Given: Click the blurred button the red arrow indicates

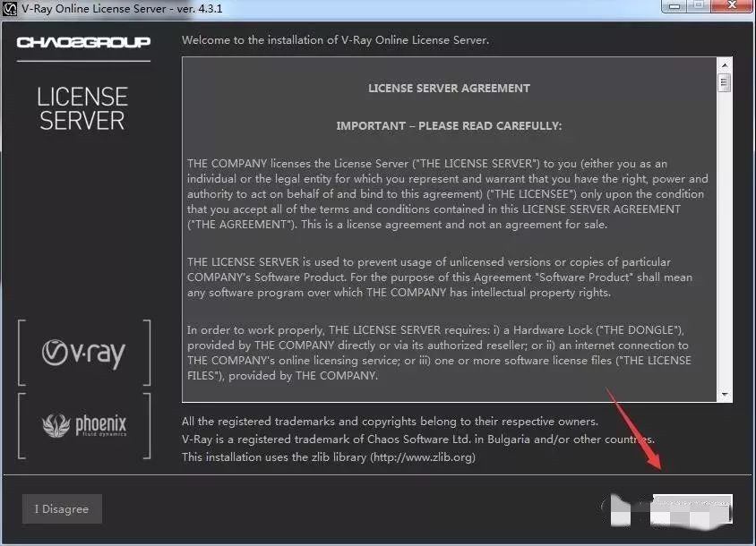Looking at the screenshot, I should point(692,509).
